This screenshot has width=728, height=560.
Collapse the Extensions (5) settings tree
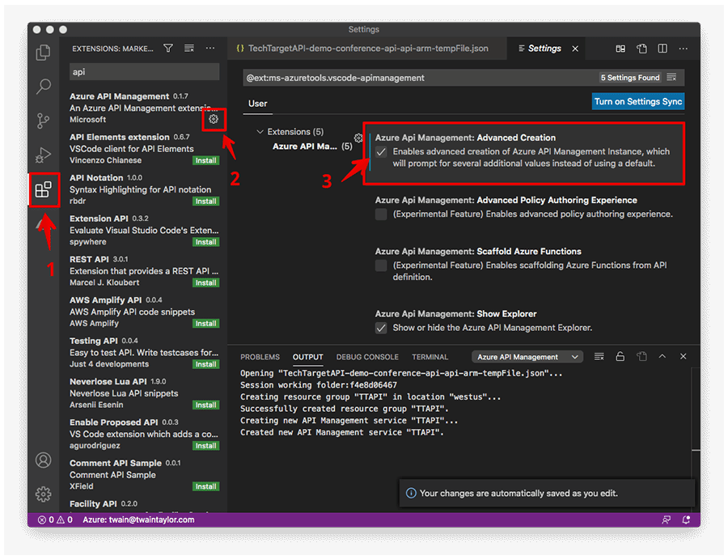tap(260, 132)
